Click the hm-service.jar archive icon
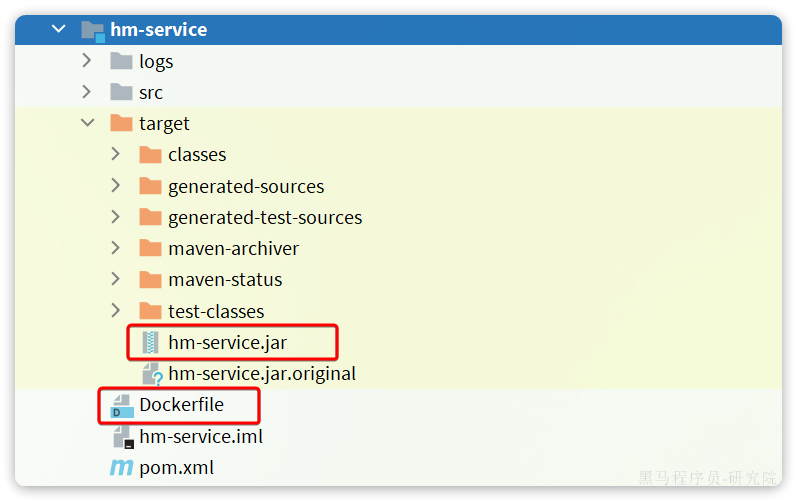 click(151, 343)
